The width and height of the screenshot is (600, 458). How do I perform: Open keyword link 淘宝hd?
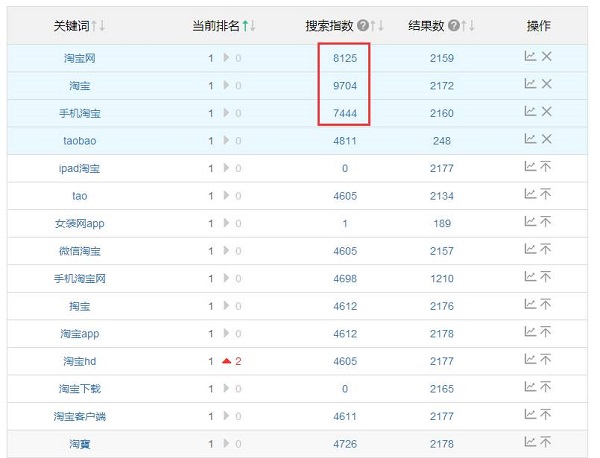(x=80, y=361)
